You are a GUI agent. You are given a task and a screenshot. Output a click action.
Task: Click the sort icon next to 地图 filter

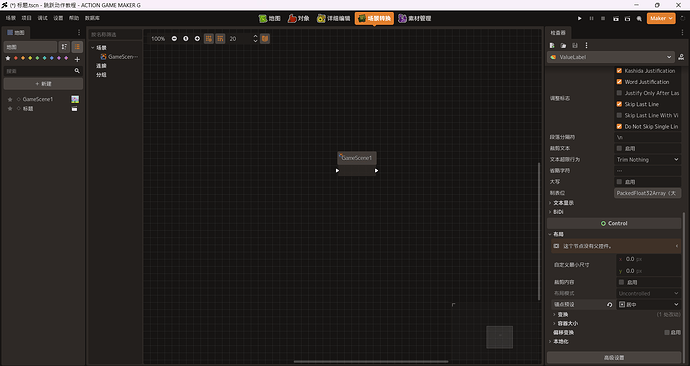(x=64, y=47)
